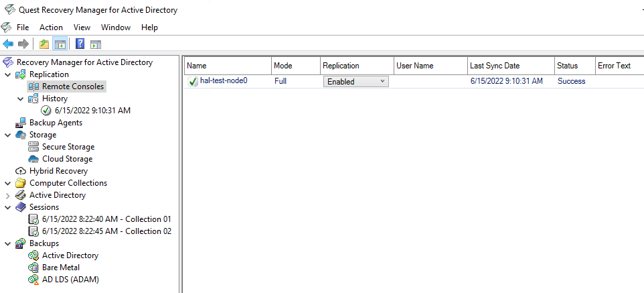The width and height of the screenshot is (644, 293).
Task: Open the Hybrid Recovery node
Action: [x=58, y=171]
